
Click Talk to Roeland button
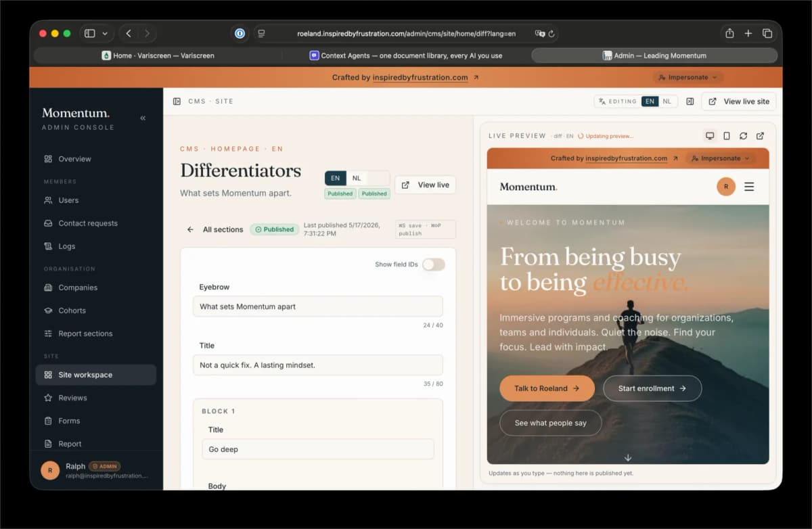tap(547, 388)
